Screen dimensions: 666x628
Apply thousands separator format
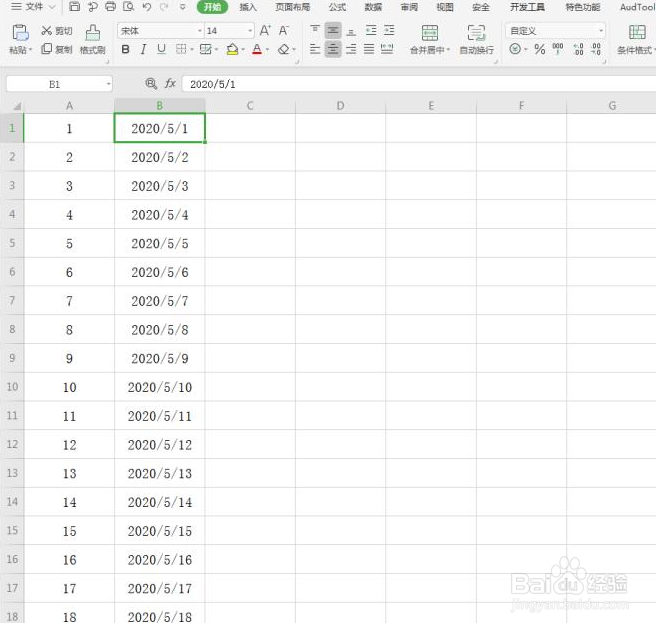[x=558, y=49]
